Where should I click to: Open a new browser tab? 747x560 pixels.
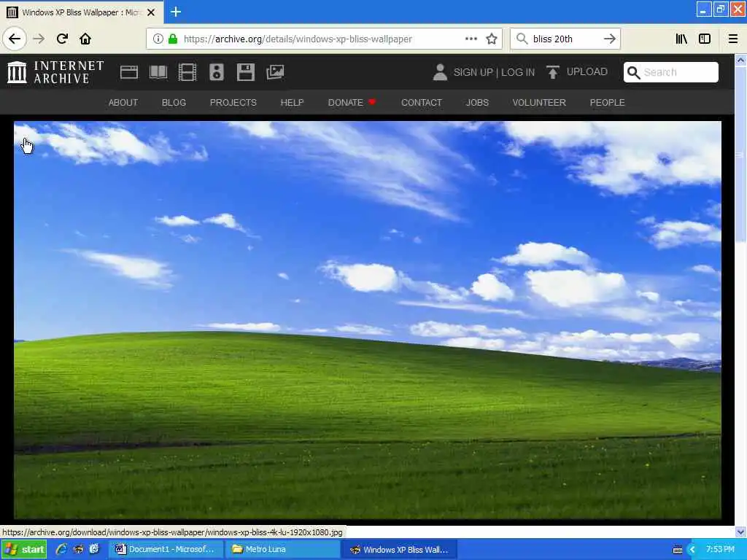(x=176, y=12)
